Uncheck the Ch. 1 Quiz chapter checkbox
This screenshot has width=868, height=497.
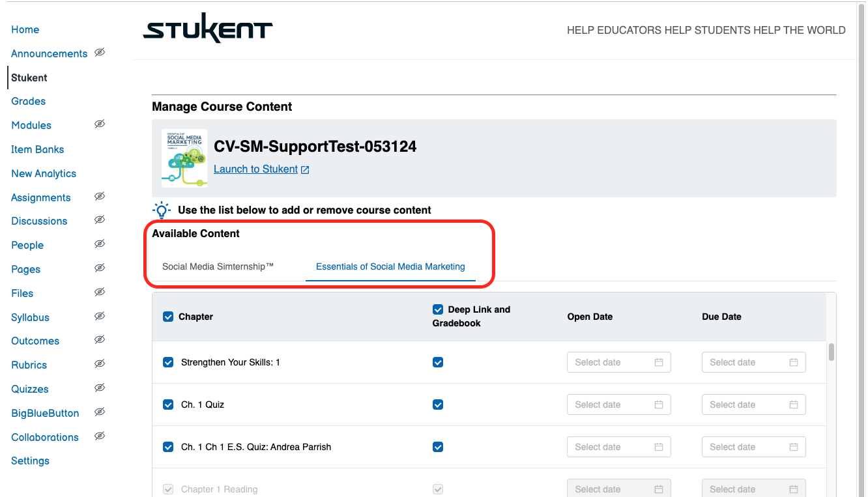click(168, 405)
